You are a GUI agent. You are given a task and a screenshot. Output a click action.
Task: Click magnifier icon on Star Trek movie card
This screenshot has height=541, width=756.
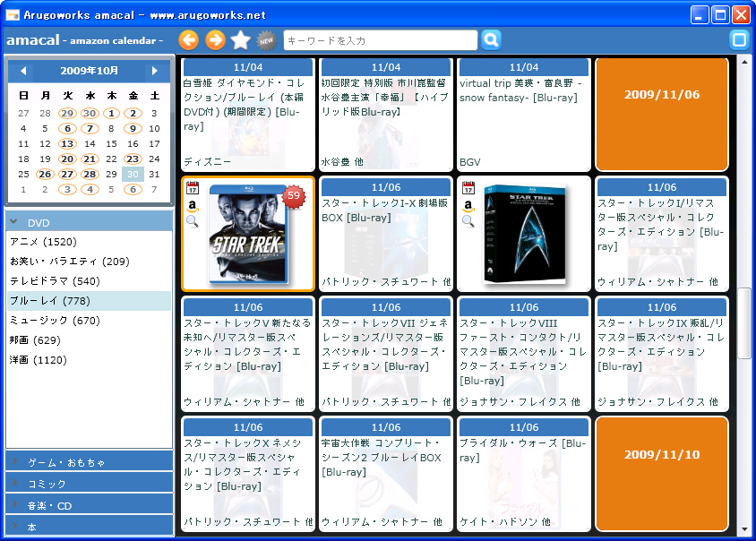(193, 221)
